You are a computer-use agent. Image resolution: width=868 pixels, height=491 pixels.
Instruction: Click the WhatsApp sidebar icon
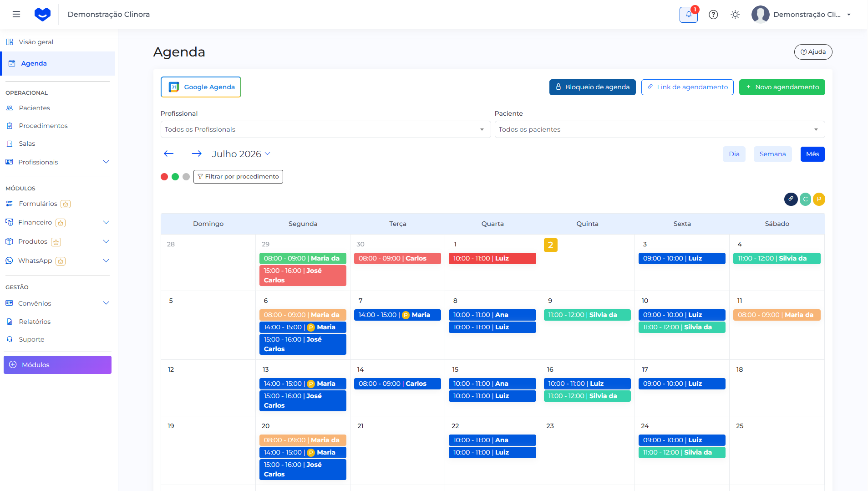[9, 261]
